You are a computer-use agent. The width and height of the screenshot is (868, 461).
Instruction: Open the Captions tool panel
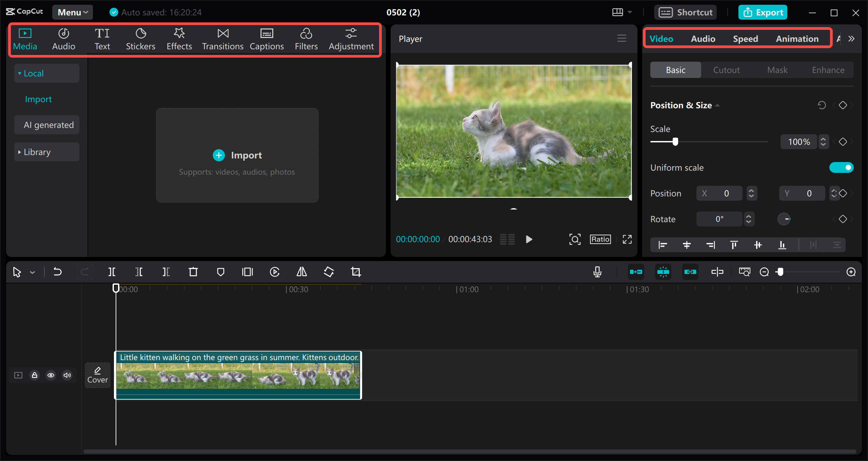click(x=266, y=39)
